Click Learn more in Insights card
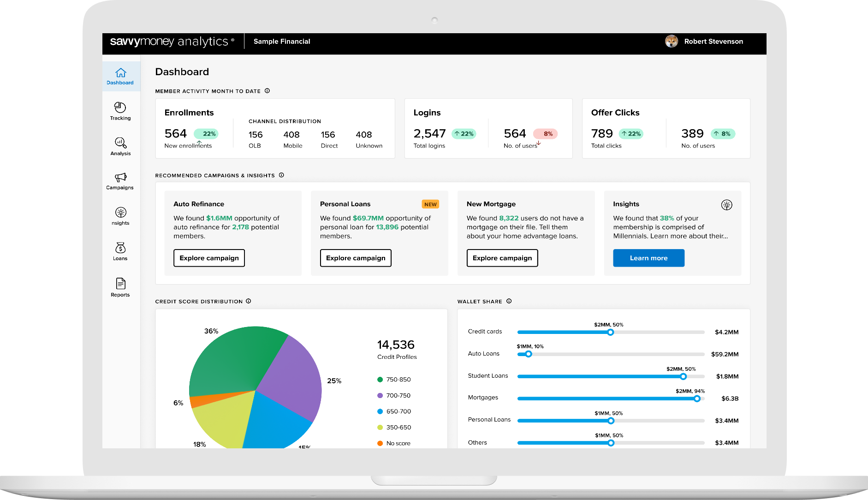Viewport: 868px width, 500px height. (648, 258)
